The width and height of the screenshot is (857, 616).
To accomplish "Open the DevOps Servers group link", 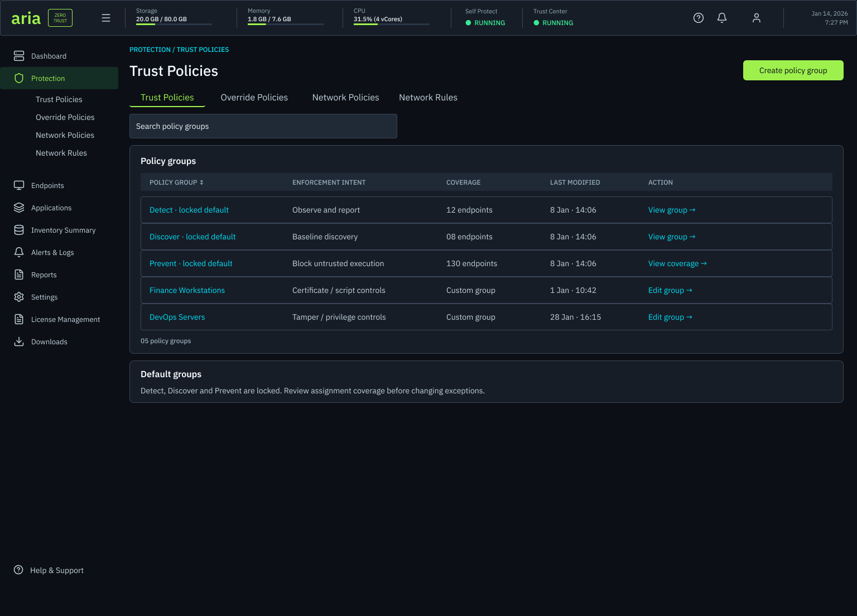I will [x=177, y=317].
